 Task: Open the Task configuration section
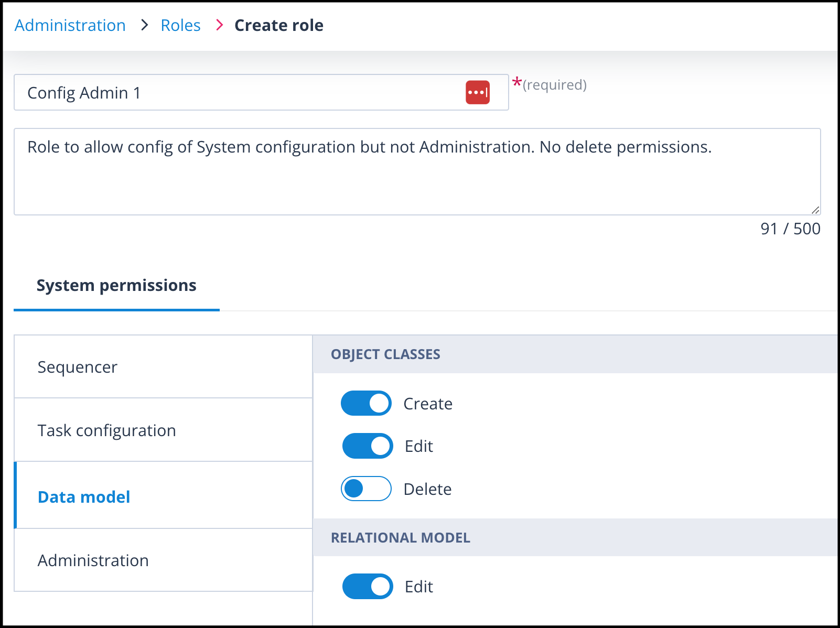163,430
